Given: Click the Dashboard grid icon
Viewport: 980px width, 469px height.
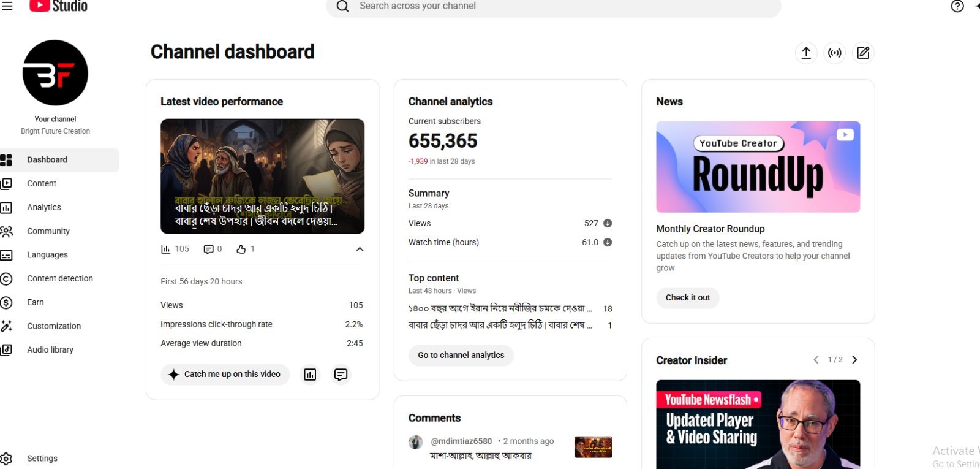Looking at the screenshot, I should pos(6,160).
